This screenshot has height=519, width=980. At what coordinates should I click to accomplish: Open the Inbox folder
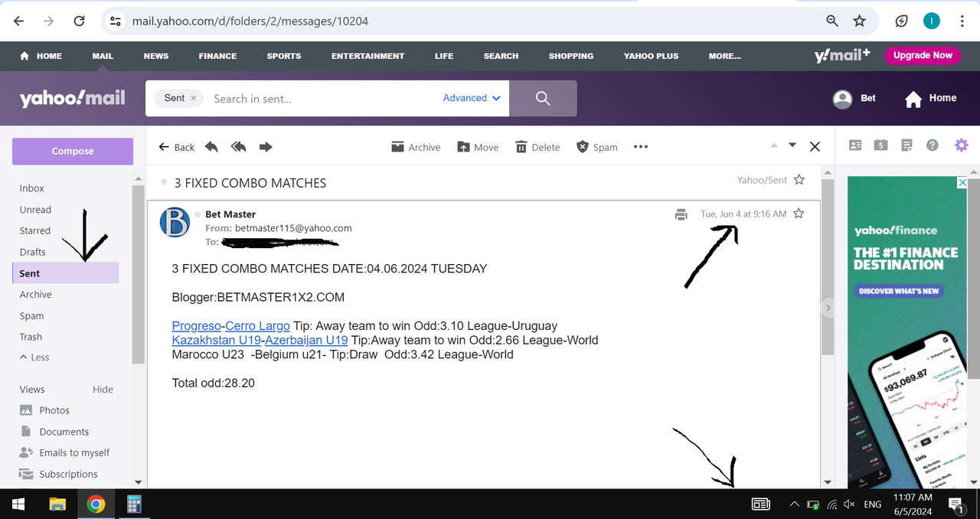tap(32, 188)
